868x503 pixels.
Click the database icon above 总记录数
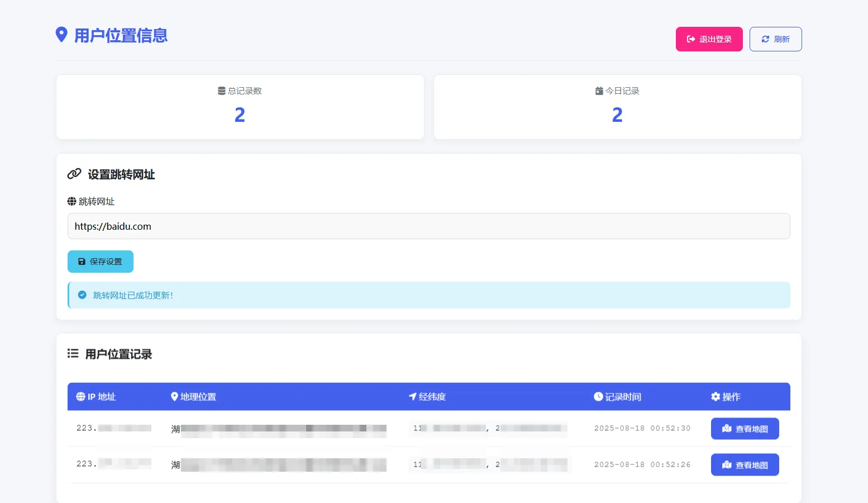pyautogui.click(x=220, y=91)
